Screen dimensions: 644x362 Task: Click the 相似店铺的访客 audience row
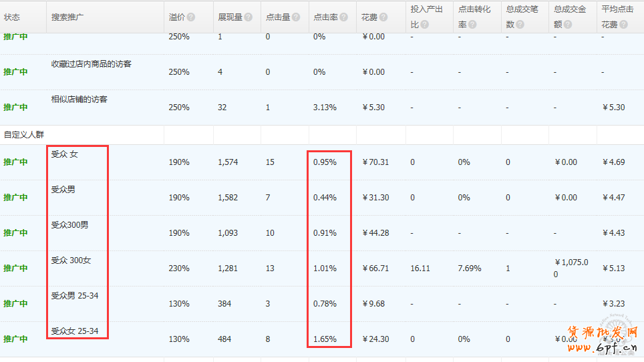(x=79, y=100)
